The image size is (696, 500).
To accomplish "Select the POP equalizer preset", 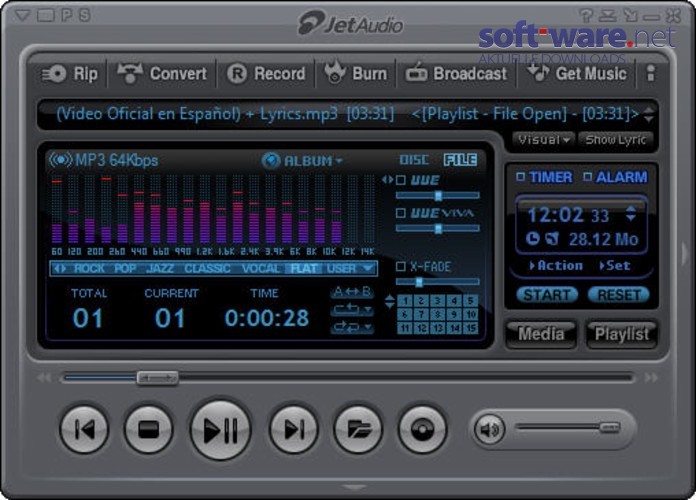I will tap(125, 269).
